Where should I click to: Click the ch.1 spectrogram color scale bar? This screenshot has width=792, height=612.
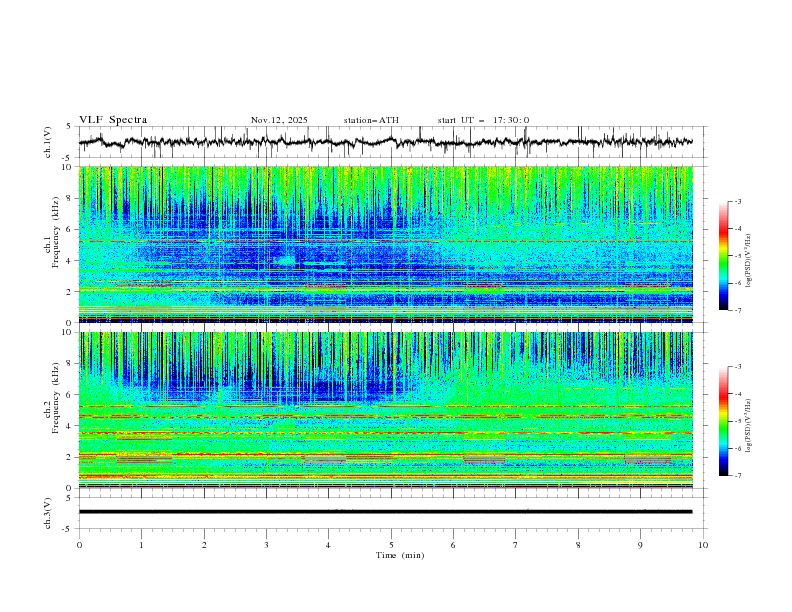coord(723,256)
